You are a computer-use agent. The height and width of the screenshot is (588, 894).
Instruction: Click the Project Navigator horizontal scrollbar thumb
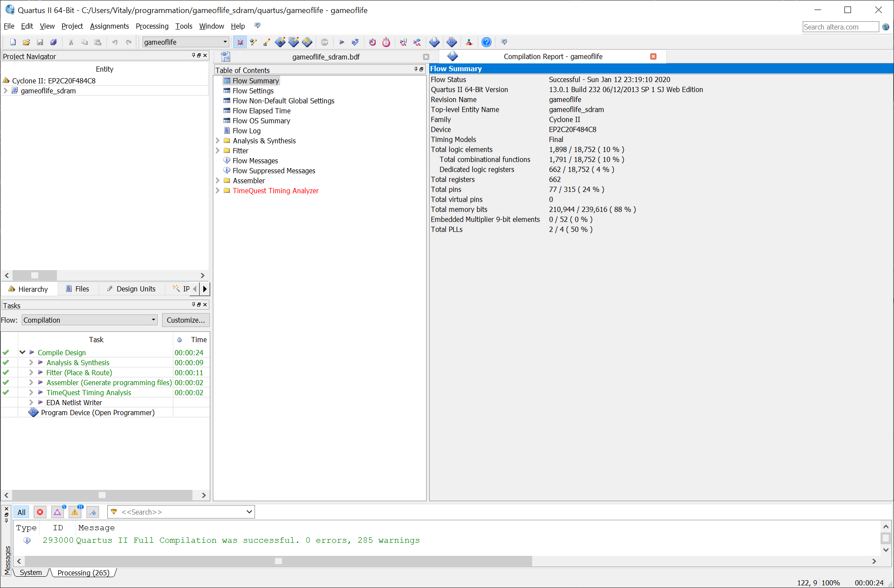35,275
